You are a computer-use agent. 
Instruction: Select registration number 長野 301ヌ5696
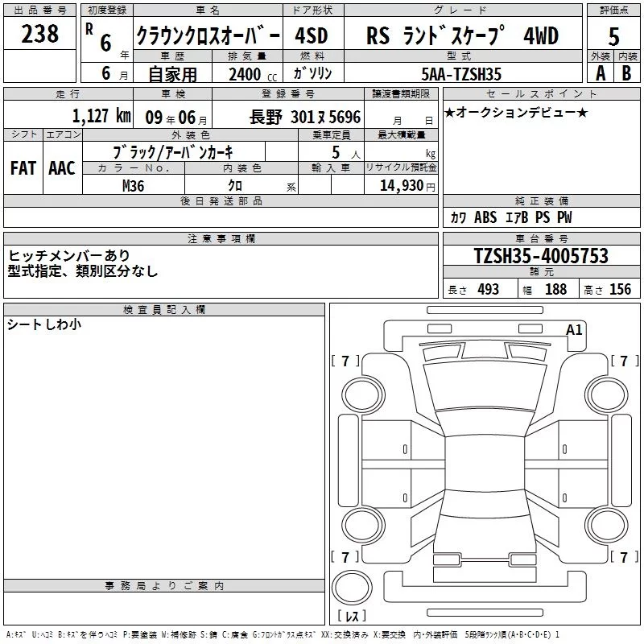(305, 118)
